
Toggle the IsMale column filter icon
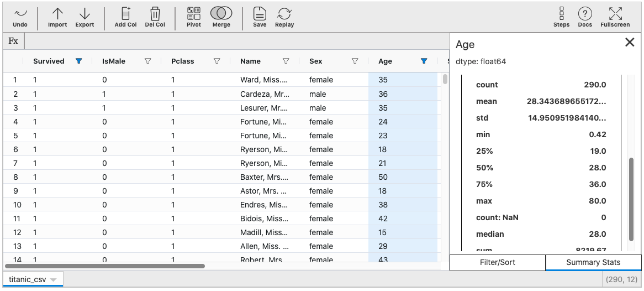click(147, 61)
